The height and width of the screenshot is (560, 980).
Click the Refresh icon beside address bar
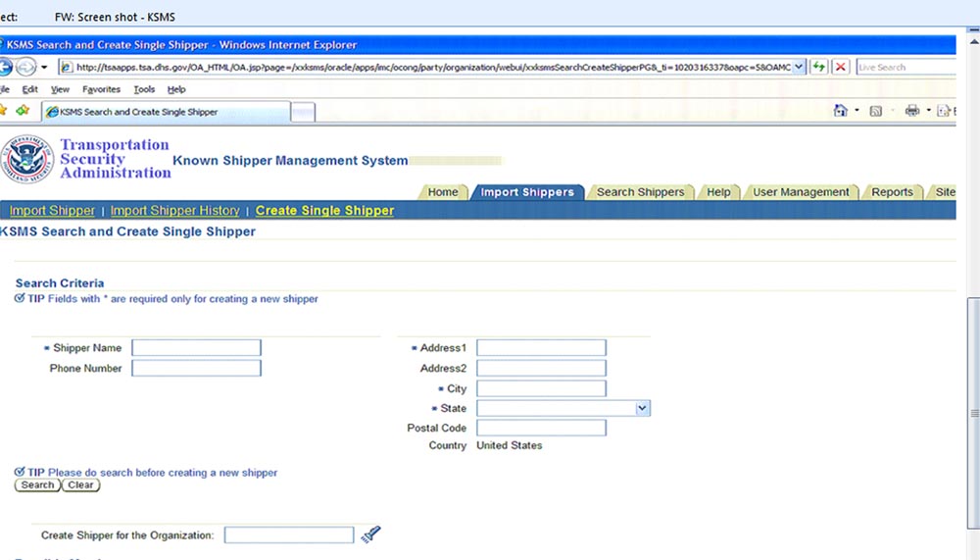[x=818, y=67]
